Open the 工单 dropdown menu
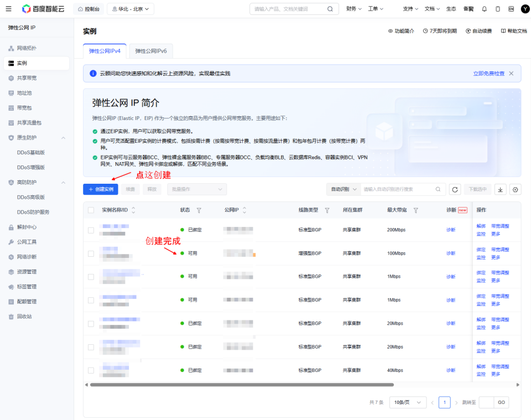Screen dimensions: 531x420 [376, 9]
